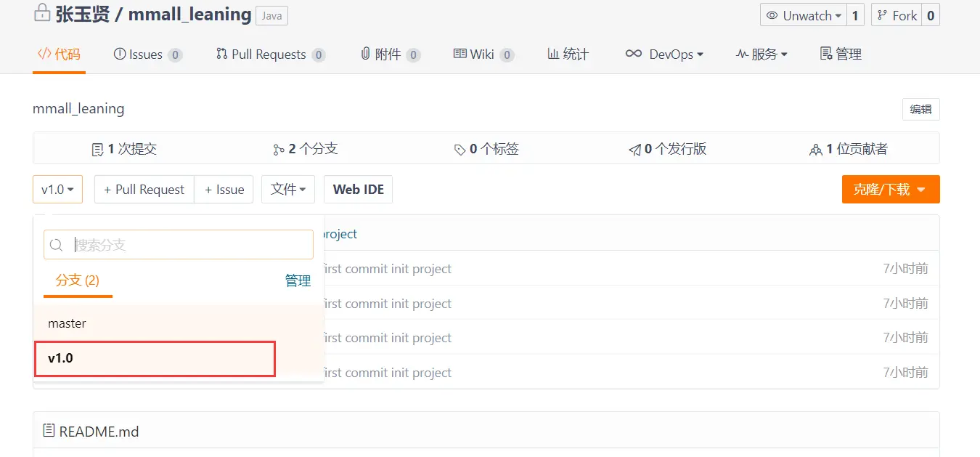Open the Unwatch dropdown

tap(804, 15)
